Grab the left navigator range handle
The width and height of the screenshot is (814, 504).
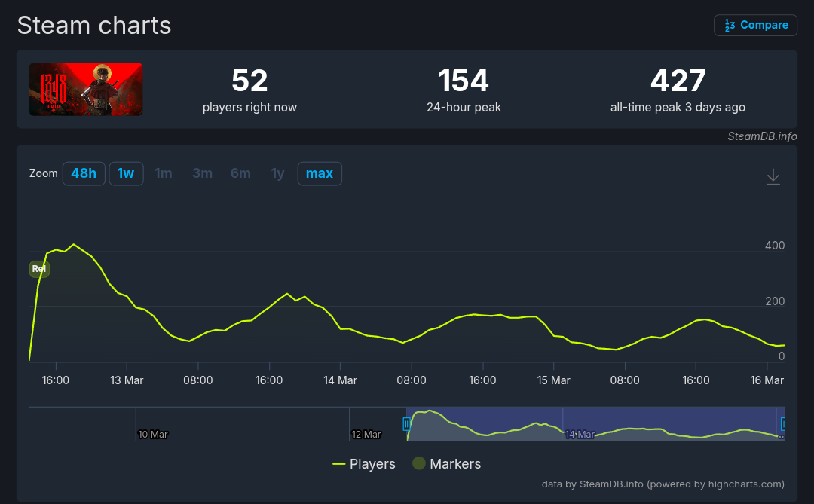(407, 424)
